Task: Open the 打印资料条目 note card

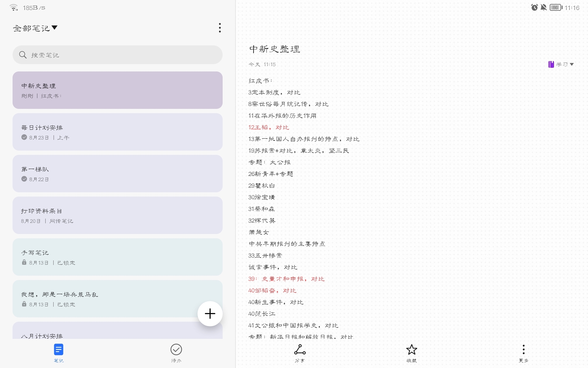Action: coord(118,215)
